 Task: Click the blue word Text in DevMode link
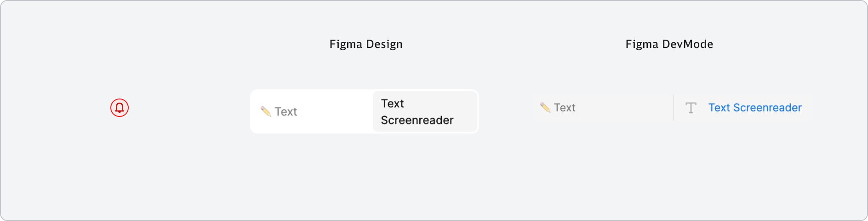[x=719, y=108]
